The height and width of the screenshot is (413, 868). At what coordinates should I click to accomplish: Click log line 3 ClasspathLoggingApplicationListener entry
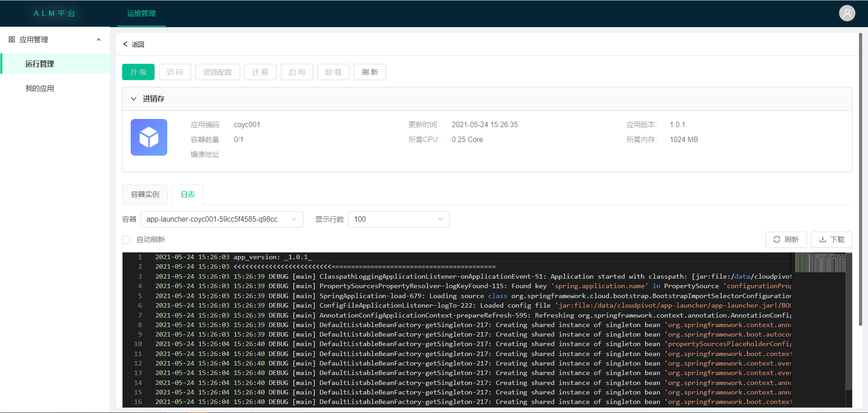pos(473,276)
